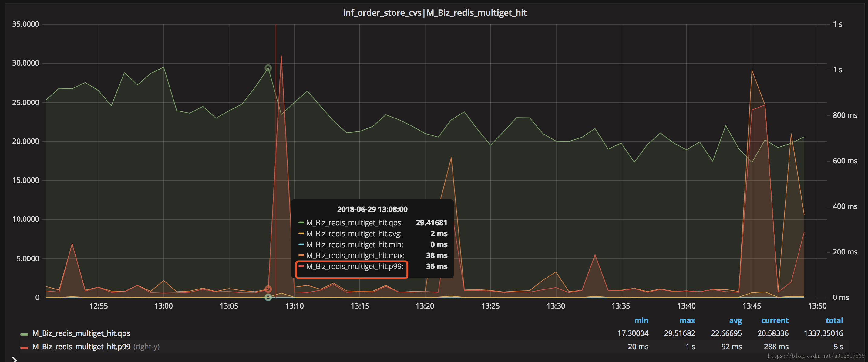The height and width of the screenshot is (362, 868).
Task: Click the red p99 legend color swatch
Action: coord(24,347)
